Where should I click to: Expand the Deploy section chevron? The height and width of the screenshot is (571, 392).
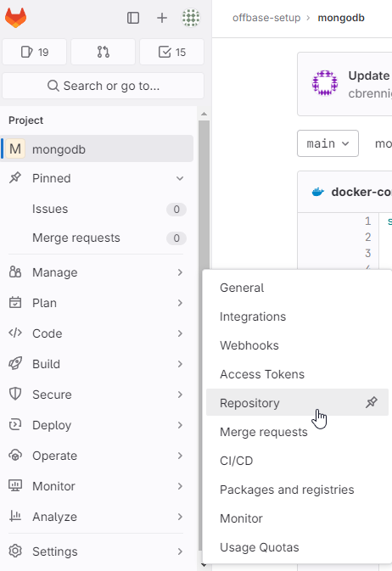coord(180,425)
